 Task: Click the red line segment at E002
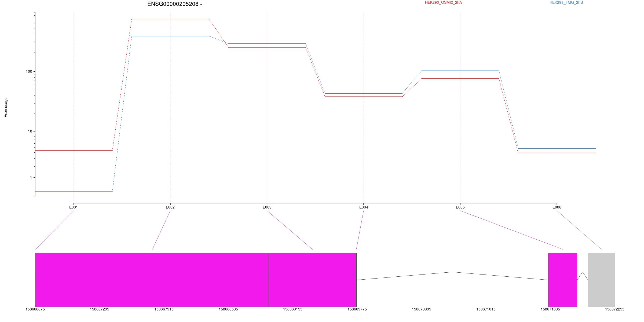tap(170, 19)
